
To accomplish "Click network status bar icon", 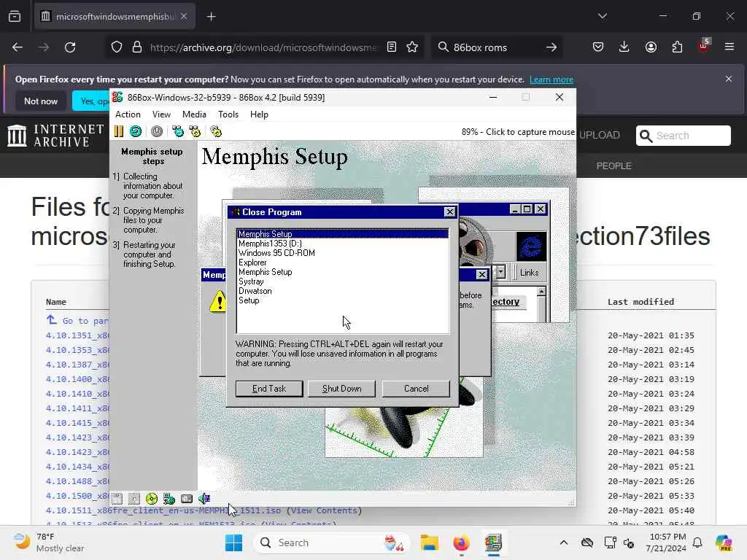I will (x=169, y=499).
